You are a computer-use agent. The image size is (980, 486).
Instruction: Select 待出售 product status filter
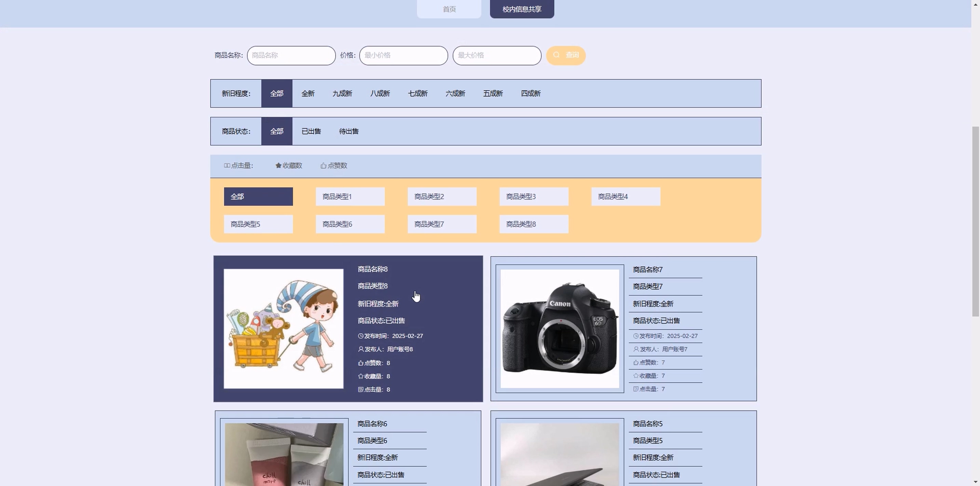click(x=349, y=131)
